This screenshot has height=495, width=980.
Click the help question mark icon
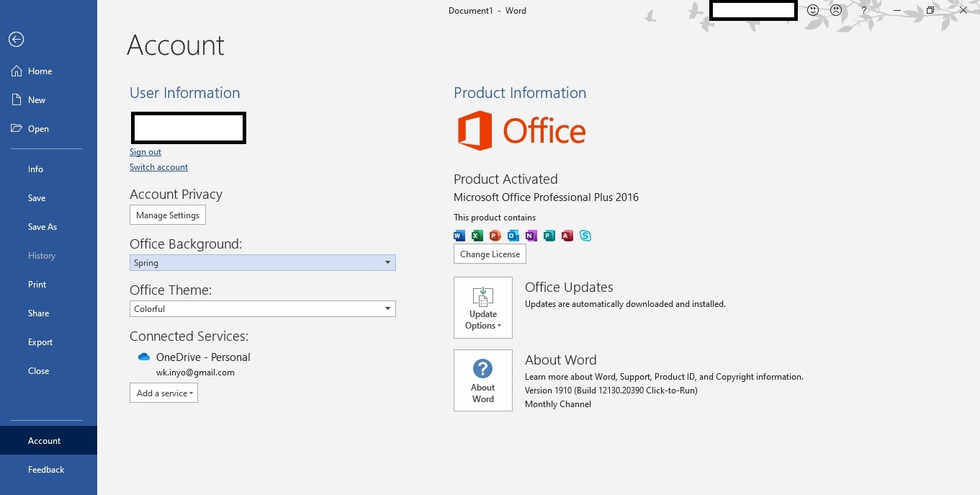864,10
